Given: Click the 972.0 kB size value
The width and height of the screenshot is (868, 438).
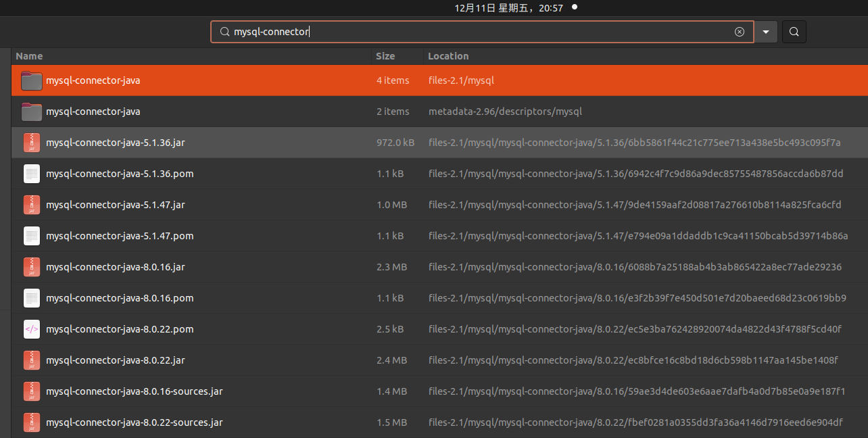Looking at the screenshot, I should (395, 143).
